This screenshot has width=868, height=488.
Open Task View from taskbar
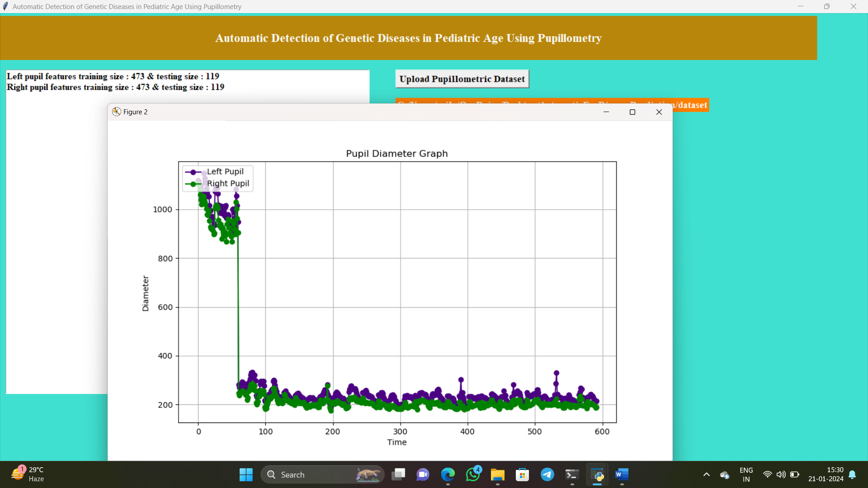click(x=398, y=474)
